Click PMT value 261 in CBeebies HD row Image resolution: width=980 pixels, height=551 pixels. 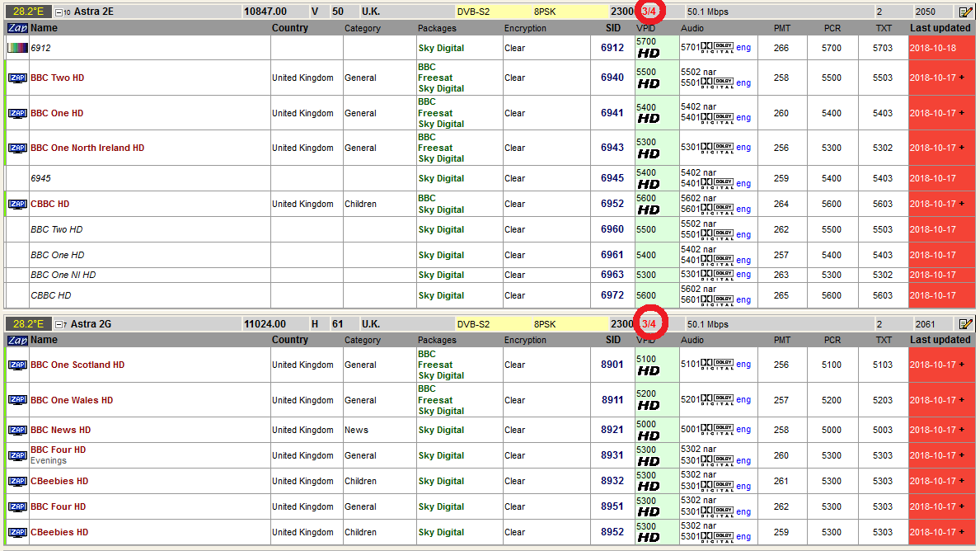781,481
